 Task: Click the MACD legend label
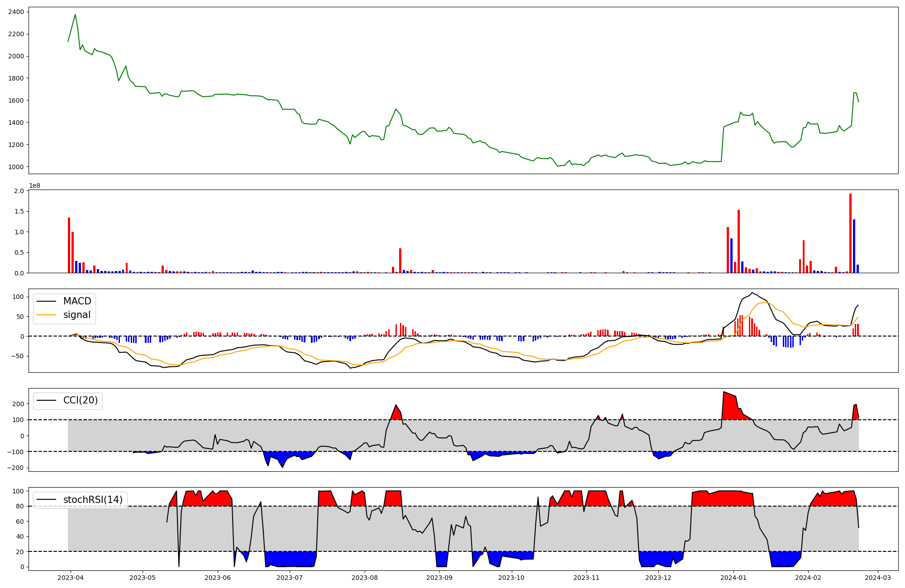77,301
